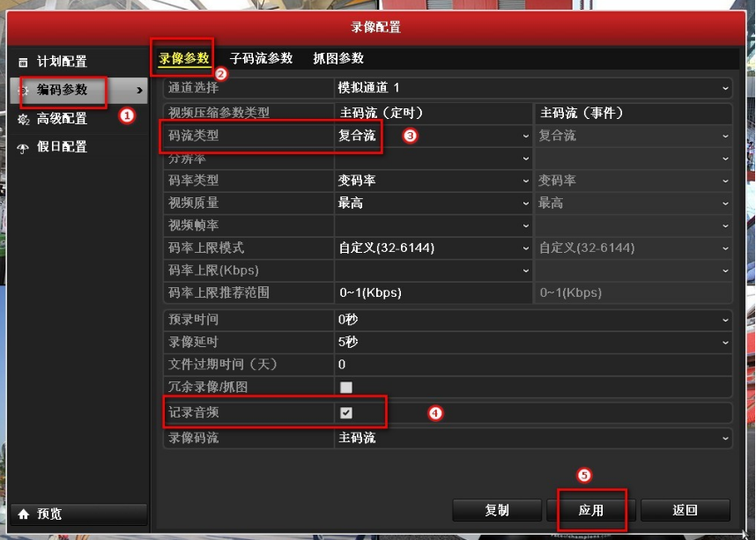The width and height of the screenshot is (756, 540).
Task: Uncheck the 记录音频 checkbox
Action: (345, 413)
